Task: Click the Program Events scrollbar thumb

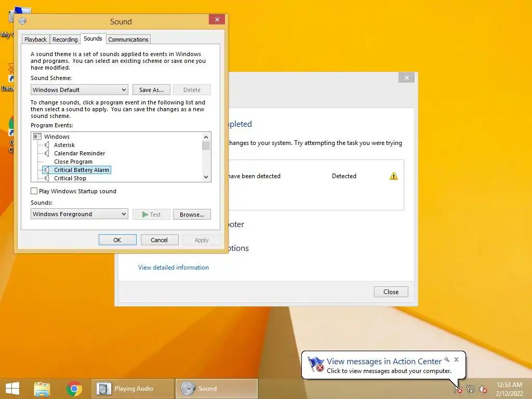Action: tap(206, 145)
